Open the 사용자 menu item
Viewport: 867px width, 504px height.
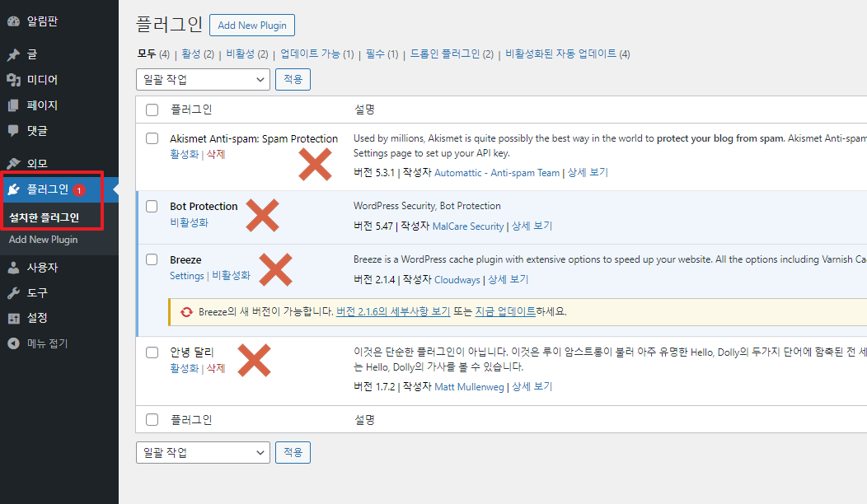click(43, 268)
